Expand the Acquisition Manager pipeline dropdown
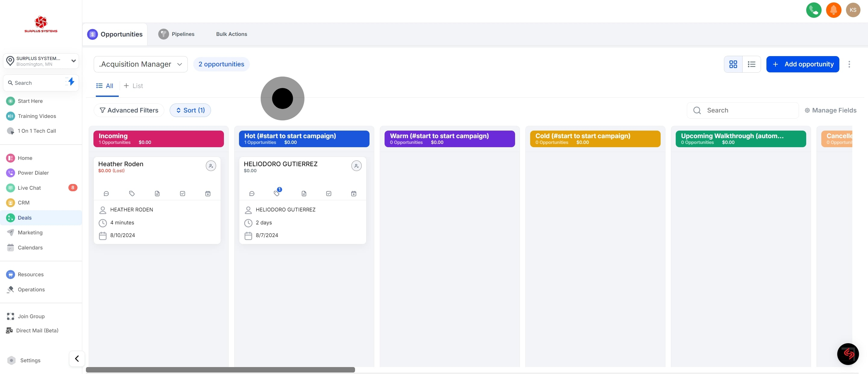The height and width of the screenshot is (374, 868). click(x=140, y=64)
